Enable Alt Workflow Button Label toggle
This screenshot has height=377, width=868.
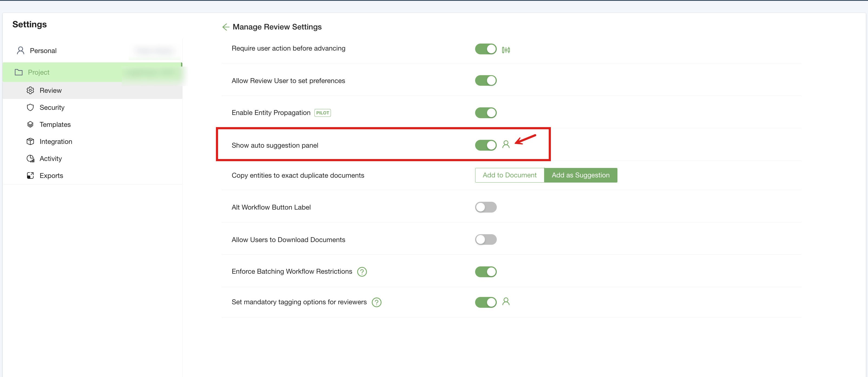point(486,207)
